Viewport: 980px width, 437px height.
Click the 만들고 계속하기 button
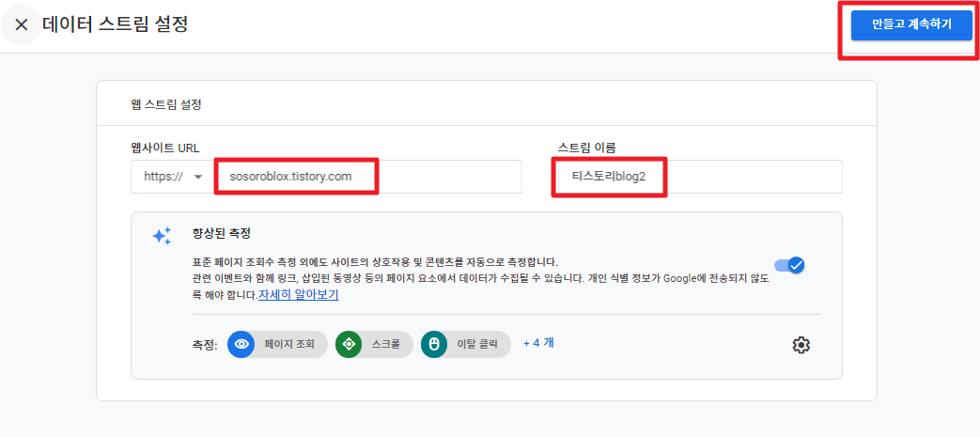(x=911, y=25)
